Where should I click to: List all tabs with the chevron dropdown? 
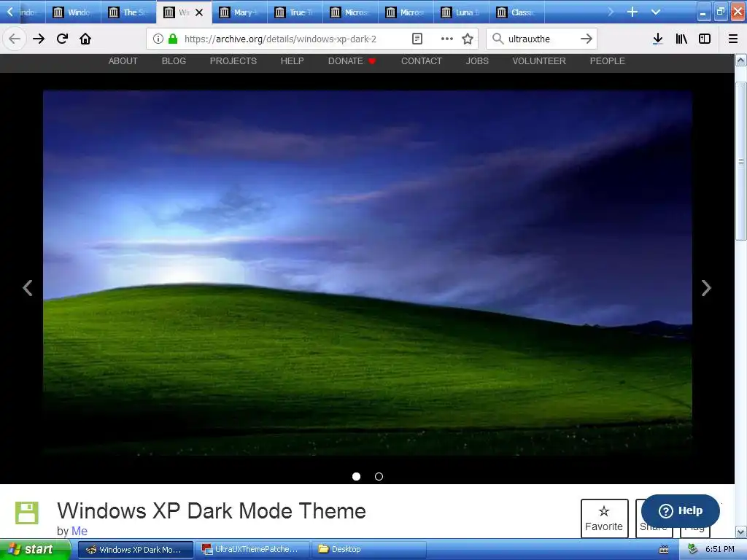656,12
